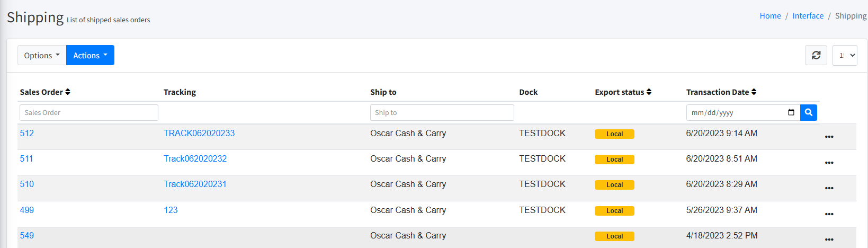Sort by Export status column arrows
The width and height of the screenshot is (868, 248).
click(x=649, y=92)
